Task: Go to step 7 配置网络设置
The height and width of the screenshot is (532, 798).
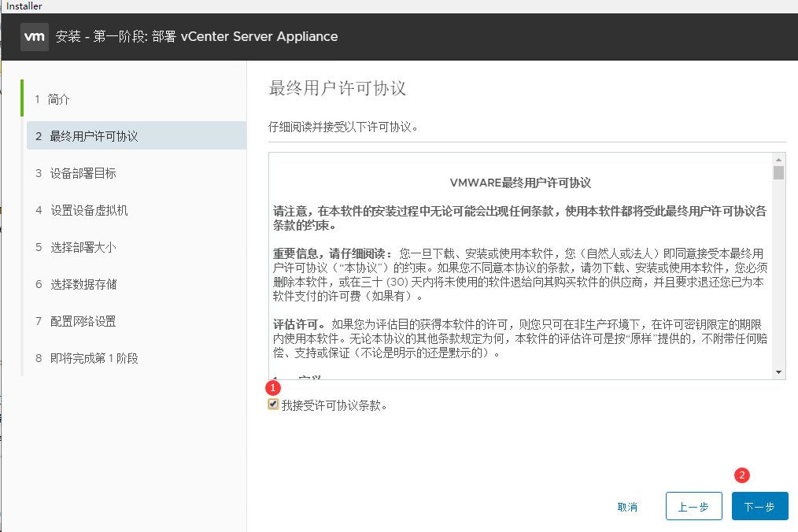Action: point(83,321)
